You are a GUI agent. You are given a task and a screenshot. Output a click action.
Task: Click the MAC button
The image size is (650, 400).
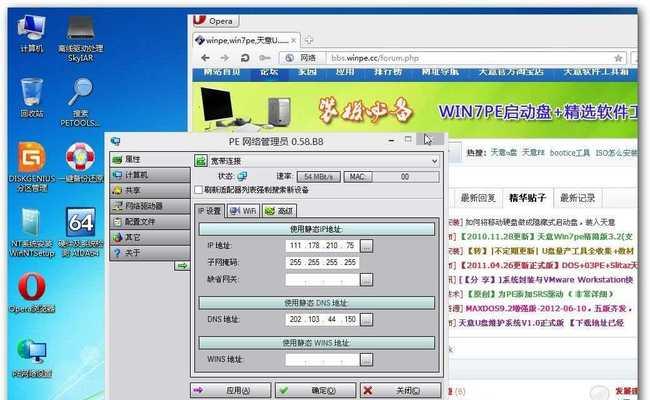(357, 177)
